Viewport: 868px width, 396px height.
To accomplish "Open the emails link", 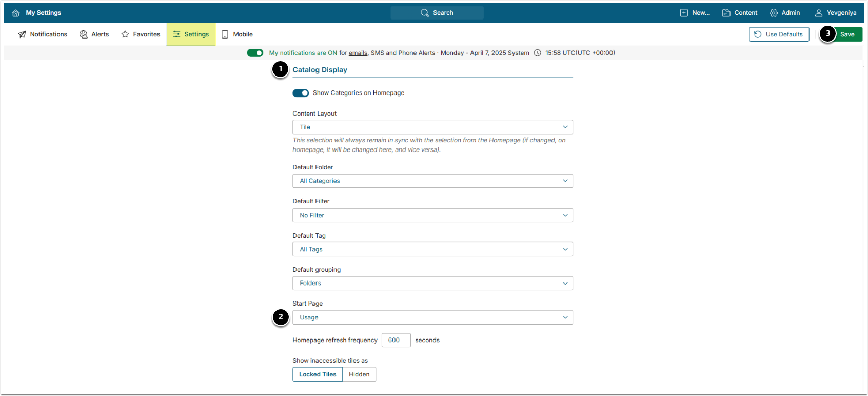I will (358, 53).
